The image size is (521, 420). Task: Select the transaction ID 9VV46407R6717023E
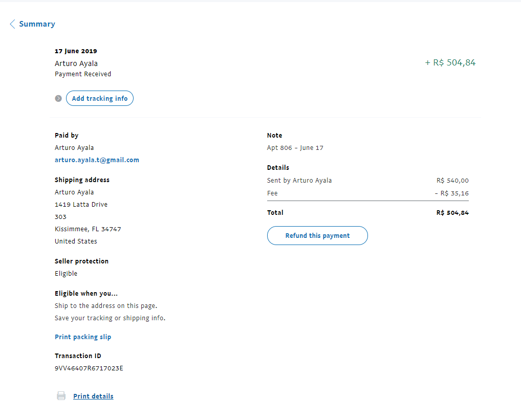click(x=89, y=368)
